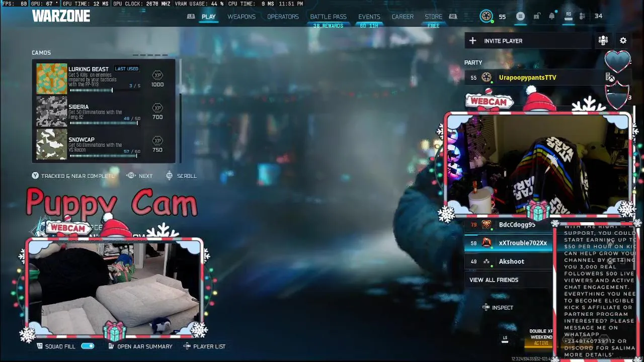Viewport: 644px width, 362px height.
Task: Click the Siberia XP token icon
Action: coord(157,108)
